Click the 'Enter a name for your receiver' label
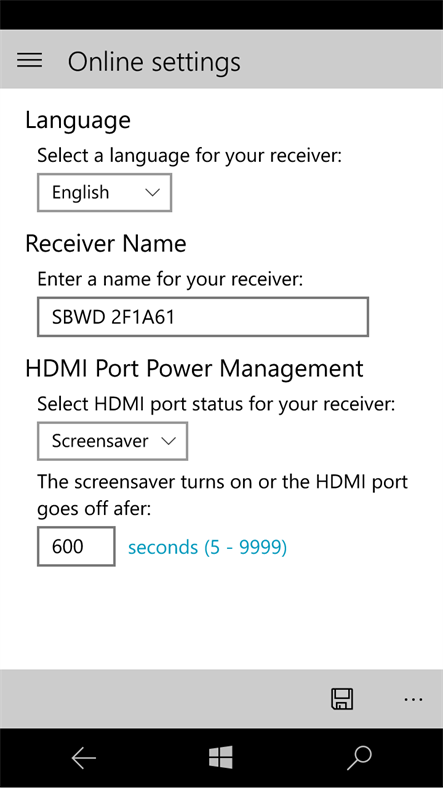 click(x=170, y=279)
